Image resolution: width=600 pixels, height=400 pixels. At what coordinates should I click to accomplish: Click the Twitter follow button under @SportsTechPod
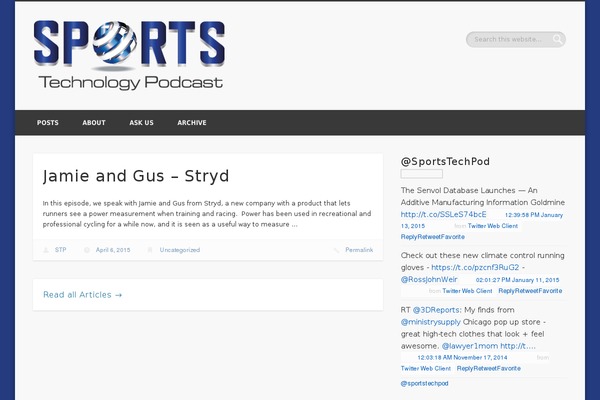[422, 174]
